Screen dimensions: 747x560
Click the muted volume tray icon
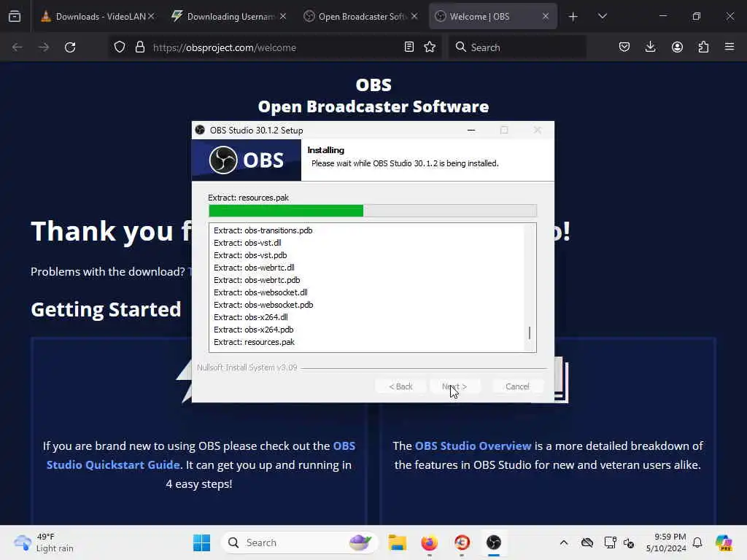(629, 542)
